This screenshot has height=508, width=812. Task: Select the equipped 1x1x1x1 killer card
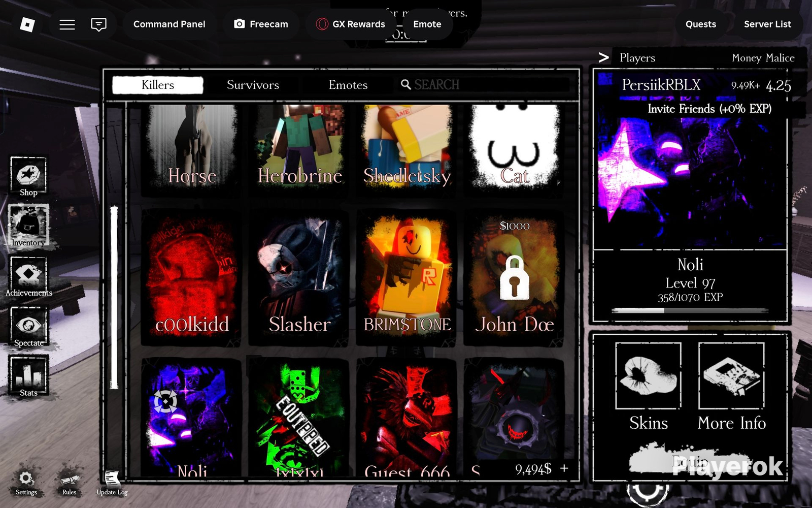(299, 418)
